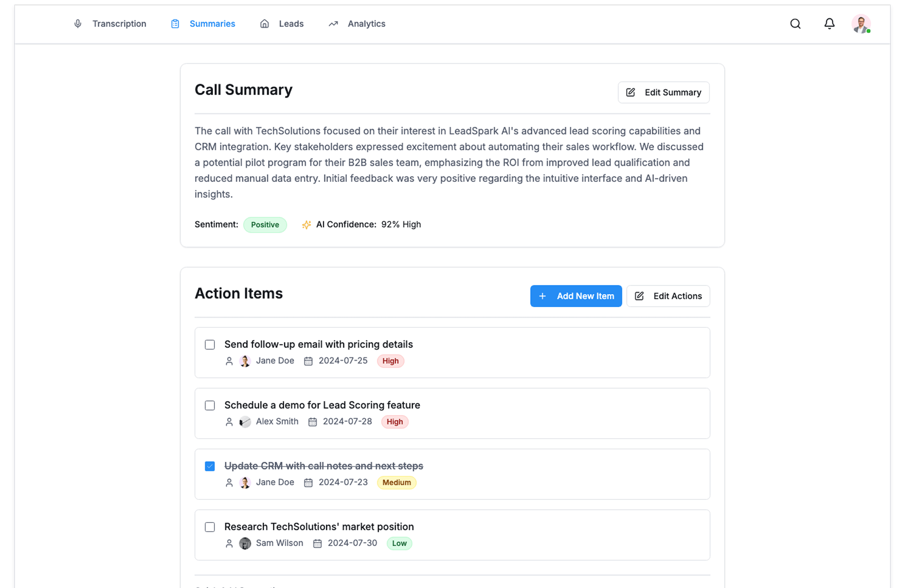Go to the Analytics tab
Viewport: 905px width, 588px height.
[x=366, y=24]
